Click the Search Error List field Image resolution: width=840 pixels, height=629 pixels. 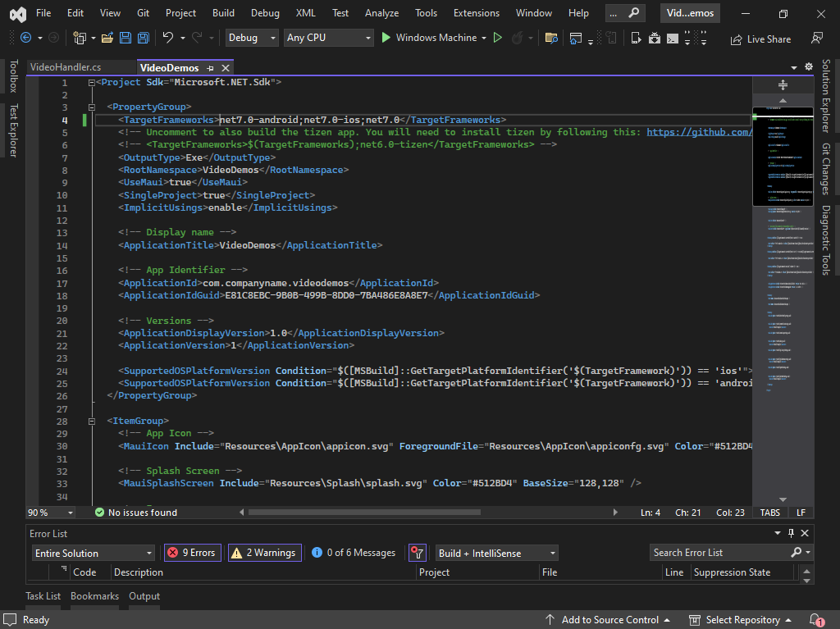pyautogui.click(x=719, y=553)
